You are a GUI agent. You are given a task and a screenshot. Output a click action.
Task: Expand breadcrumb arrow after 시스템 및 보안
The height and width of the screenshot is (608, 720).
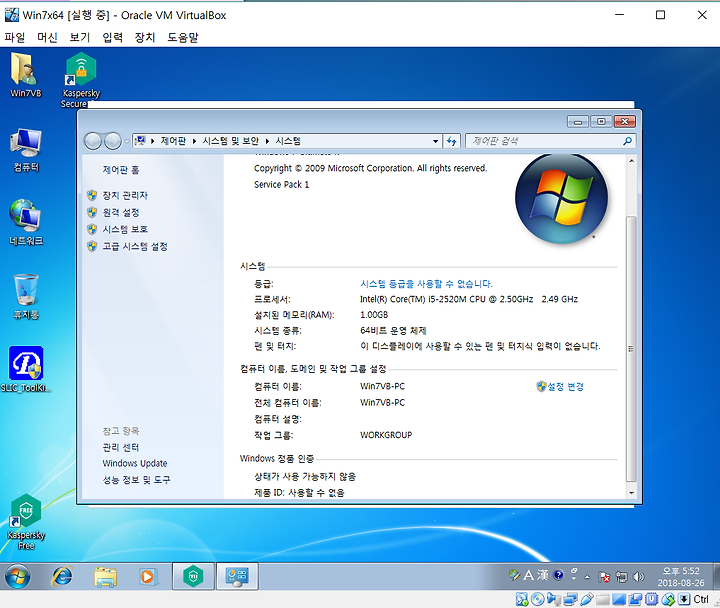pyautogui.click(x=267, y=141)
